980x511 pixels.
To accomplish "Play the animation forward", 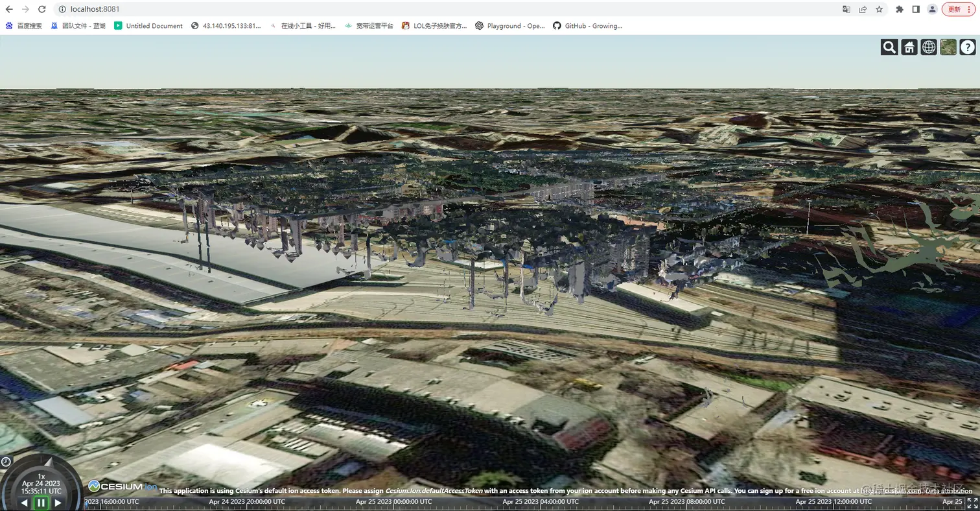I will pos(57,502).
